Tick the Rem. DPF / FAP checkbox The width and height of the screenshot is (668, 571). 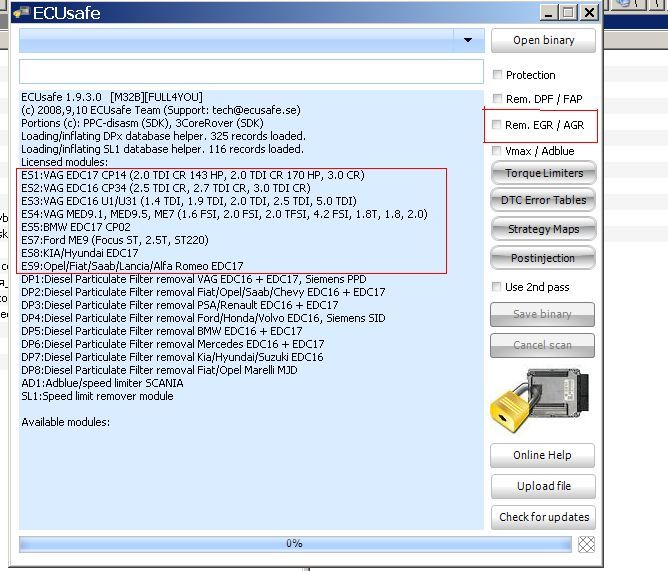point(497,98)
